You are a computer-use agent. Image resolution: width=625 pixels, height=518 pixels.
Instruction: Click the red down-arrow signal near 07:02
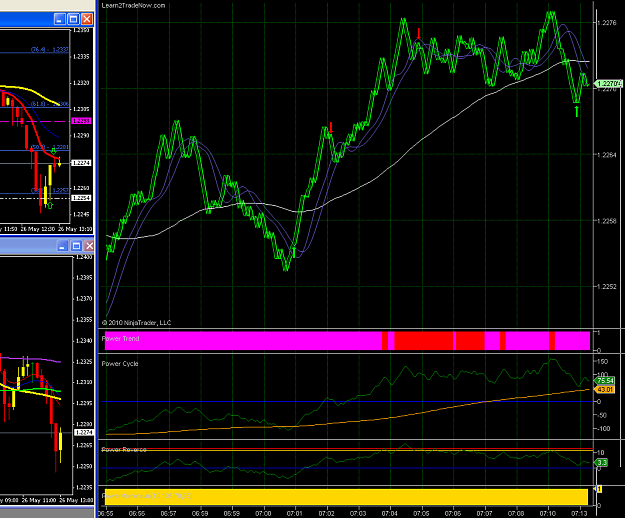pyautogui.click(x=331, y=128)
